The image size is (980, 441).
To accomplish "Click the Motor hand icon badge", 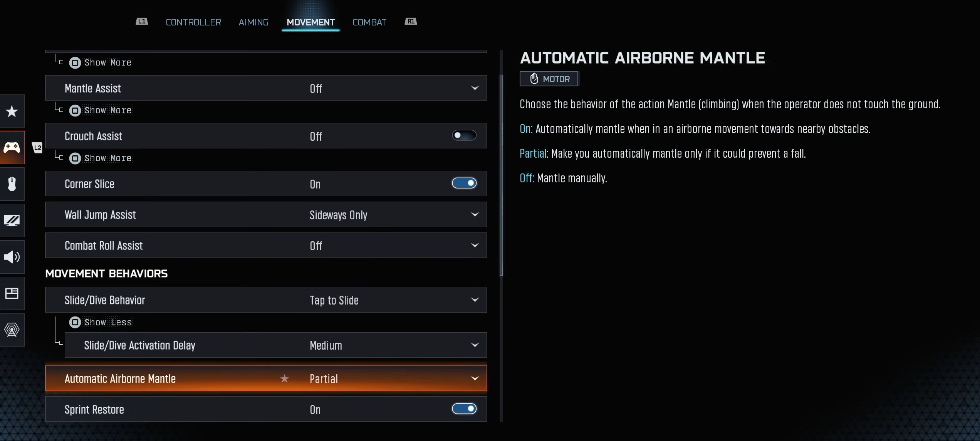I will [549, 79].
